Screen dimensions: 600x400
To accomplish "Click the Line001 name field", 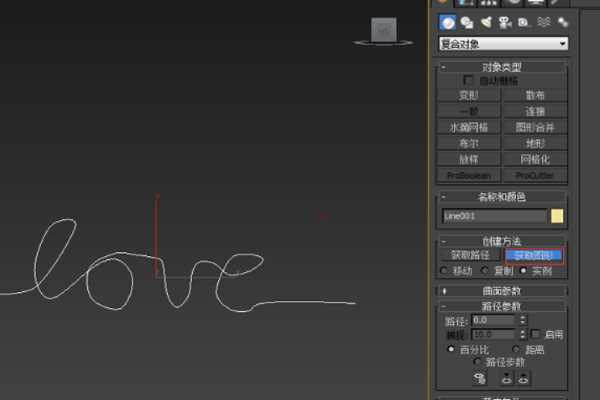I will coord(494,216).
